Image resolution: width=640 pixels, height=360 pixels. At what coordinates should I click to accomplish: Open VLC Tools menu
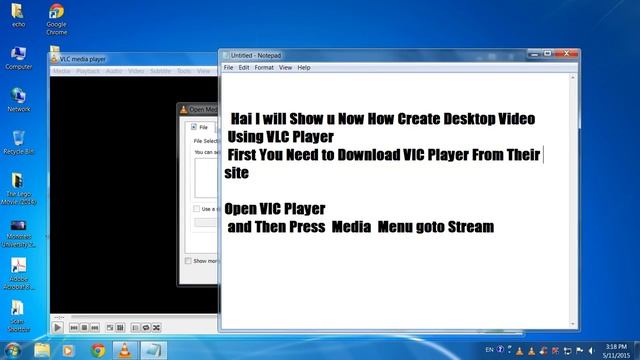(184, 71)
